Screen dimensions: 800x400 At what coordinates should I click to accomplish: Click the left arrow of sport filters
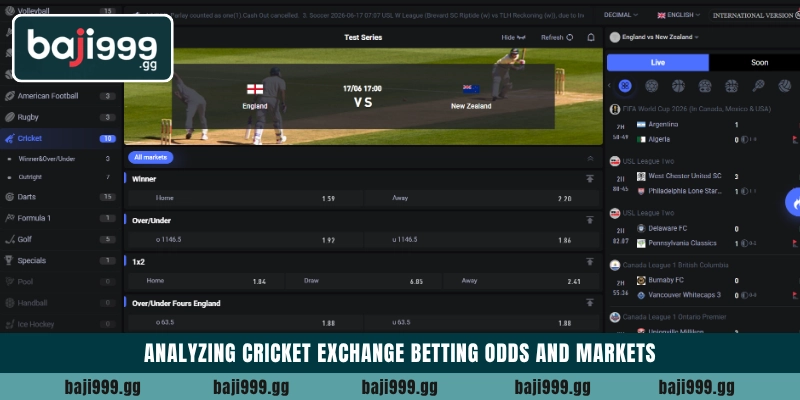(x=609, y=86)
